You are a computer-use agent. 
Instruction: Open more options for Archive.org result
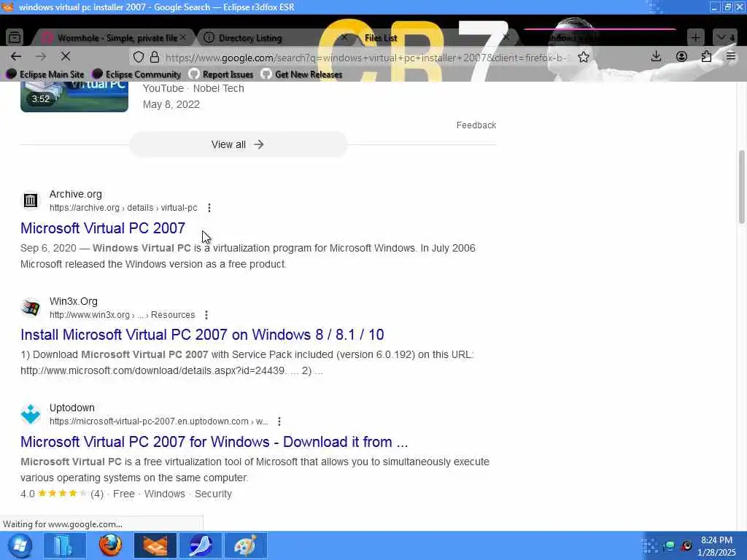tap(209, 208)
